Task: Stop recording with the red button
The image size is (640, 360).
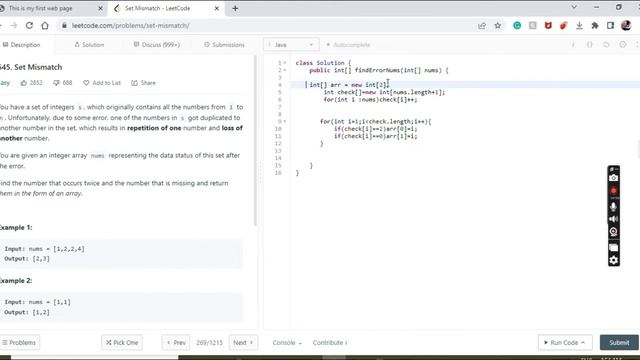Action: click(613, 191)
